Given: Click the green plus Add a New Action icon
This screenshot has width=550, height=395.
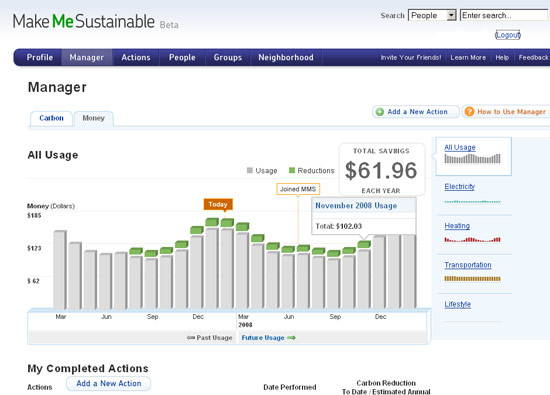Looking at the screenshot, I should [x=380, y=112].
